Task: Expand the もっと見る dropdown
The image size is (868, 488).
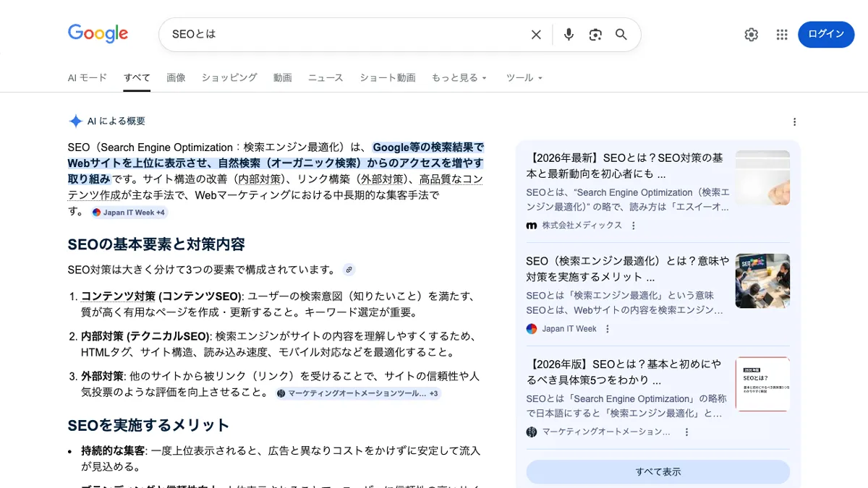Action: [459, 77]
